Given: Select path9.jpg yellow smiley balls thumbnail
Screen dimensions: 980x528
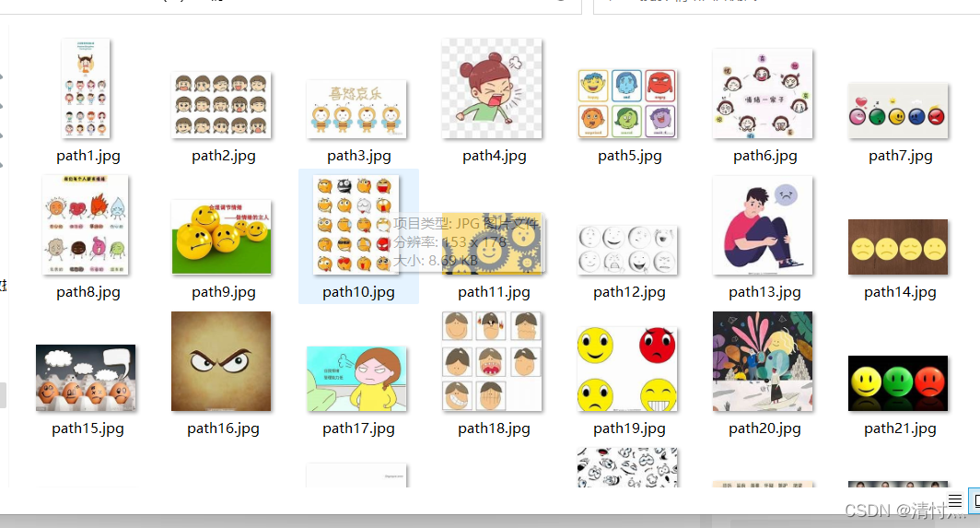Looking at the screenshot, I should 221,237.
